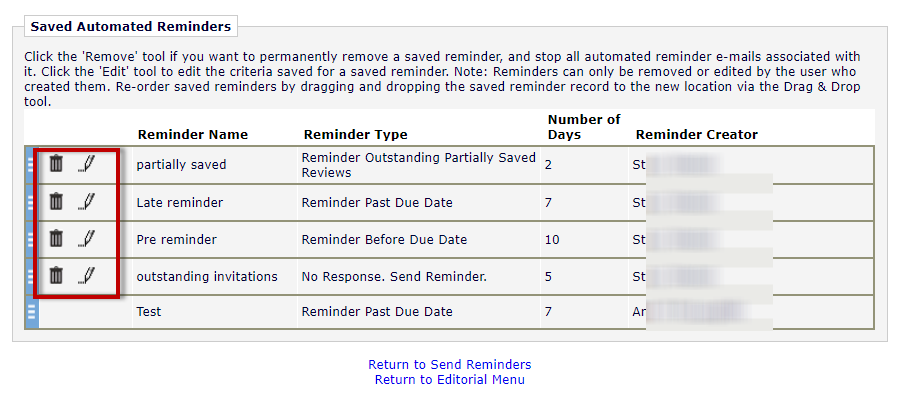Viewport: 903px width, 396px height.
Task: Click the drag handle of the 'Test' row
Action: (32, 312)
